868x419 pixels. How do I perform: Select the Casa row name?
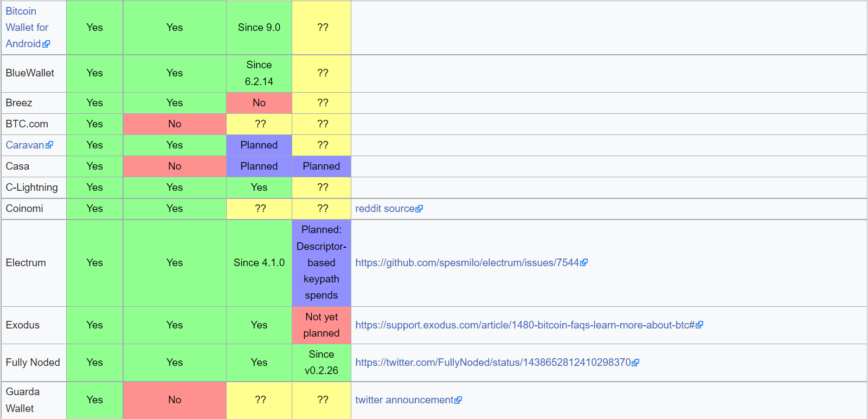17,166
